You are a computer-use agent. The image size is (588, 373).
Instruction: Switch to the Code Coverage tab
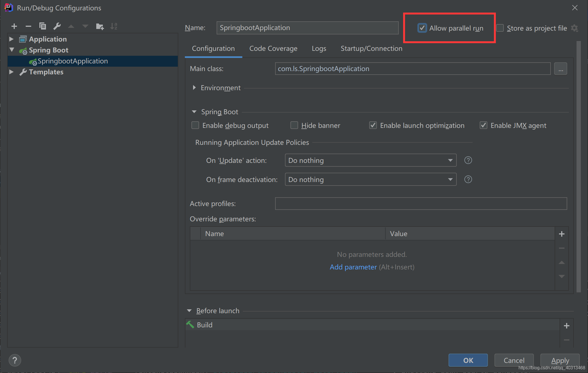coord(273,48)
